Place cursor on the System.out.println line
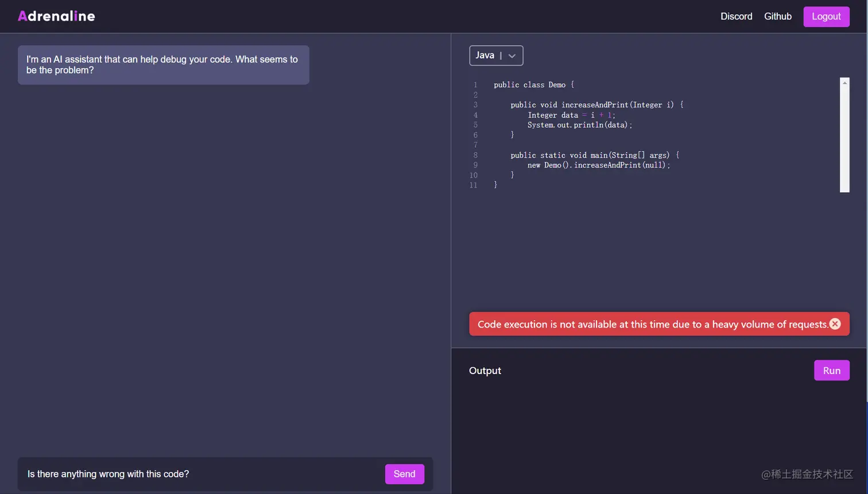Screen dimensions: 868x494 580,125
